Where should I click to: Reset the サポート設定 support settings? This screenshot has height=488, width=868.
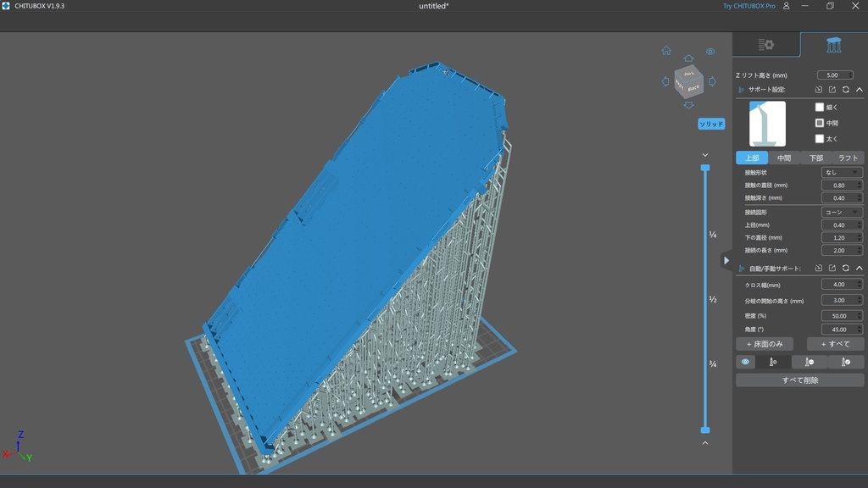pos(846,90)
